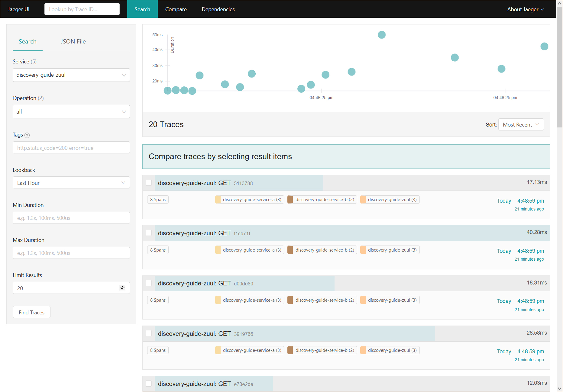The width and height of the screenshot is (563, 392).
Task: Open the Sort dropdown Most Recent
Action: (x=521, y=124)
